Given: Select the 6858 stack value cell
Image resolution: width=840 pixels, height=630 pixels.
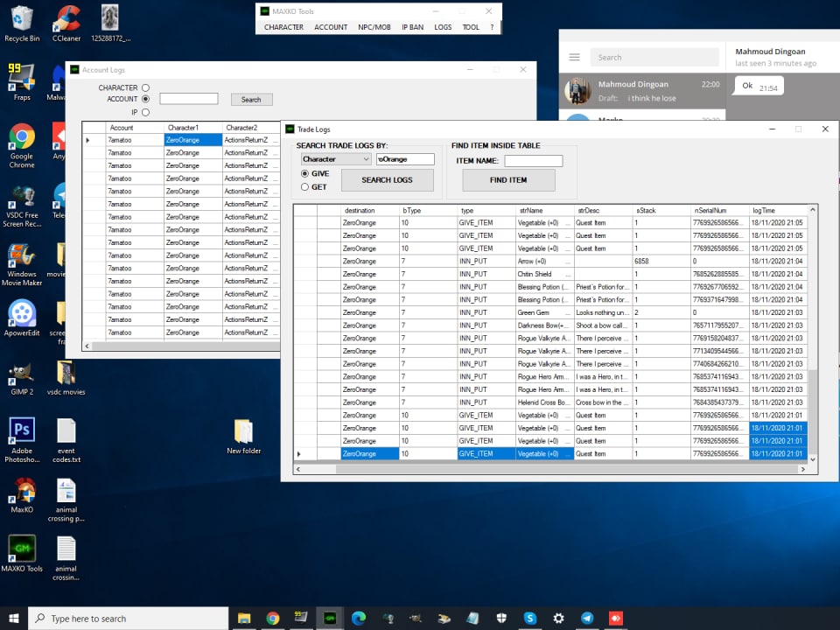Looking at the screenshot, I should (x=661, y=262).
